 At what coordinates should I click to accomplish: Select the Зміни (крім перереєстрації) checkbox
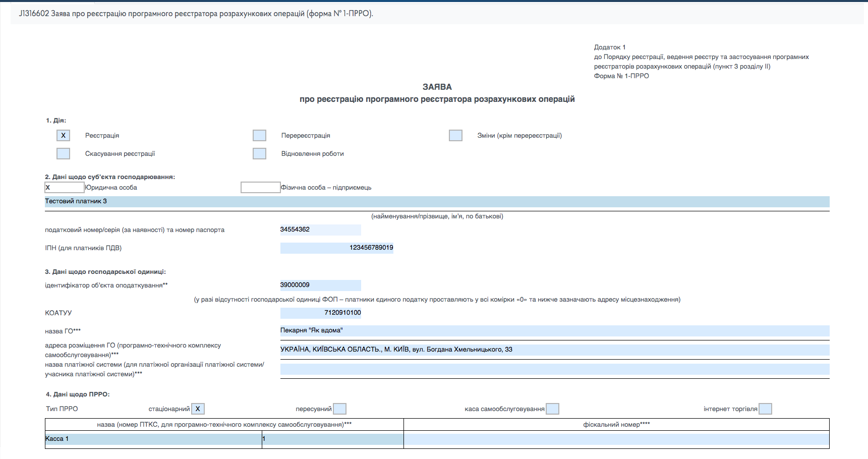click(x=455, y=135)
